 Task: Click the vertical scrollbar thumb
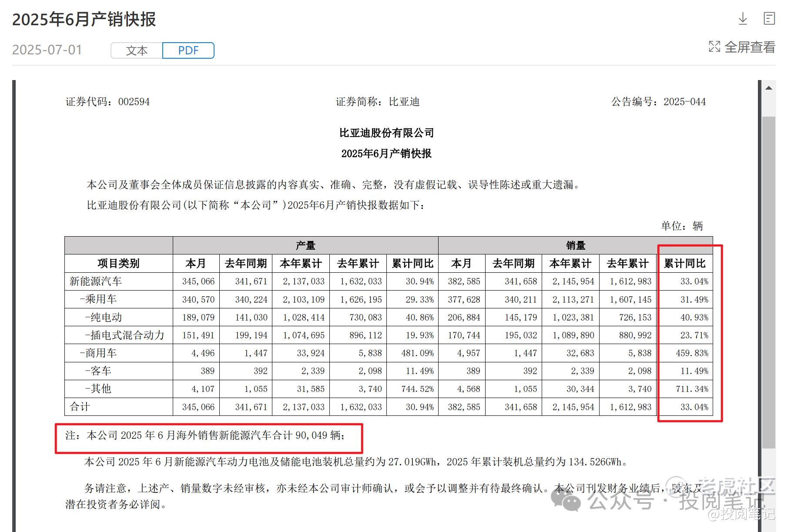coord(769,282)
